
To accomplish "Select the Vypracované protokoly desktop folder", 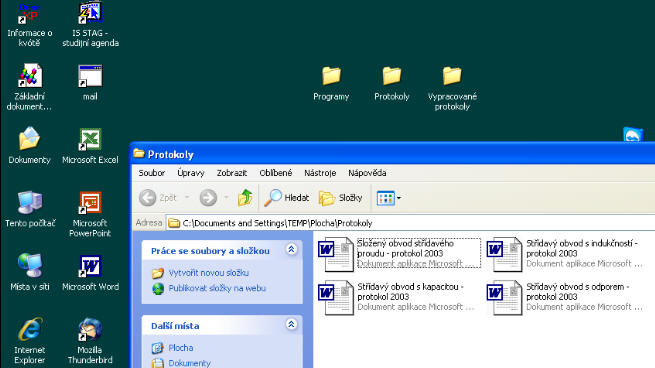I will point(452,89).
